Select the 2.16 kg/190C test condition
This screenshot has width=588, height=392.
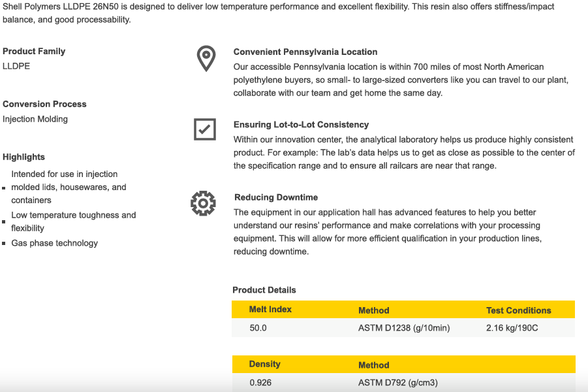[x=512, y=328]
